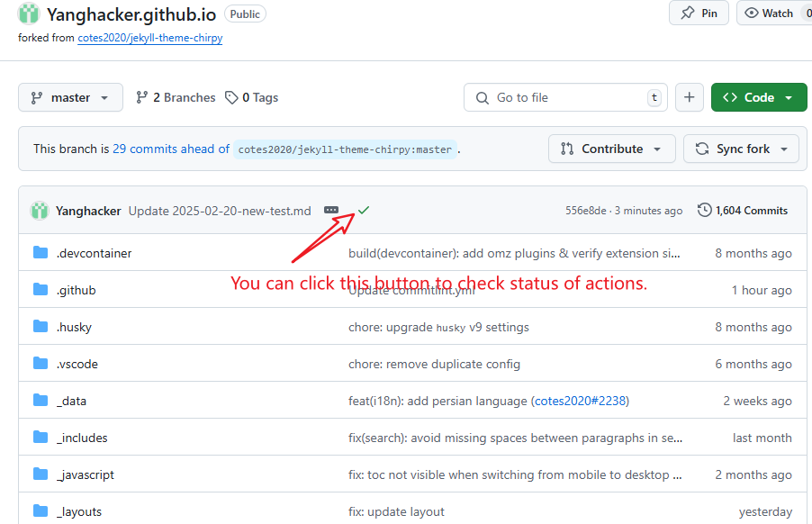Click the 8 months ago timestamp for .devcontainer
The height and width of the screenshot is (524, 812).
coord(753,253)
